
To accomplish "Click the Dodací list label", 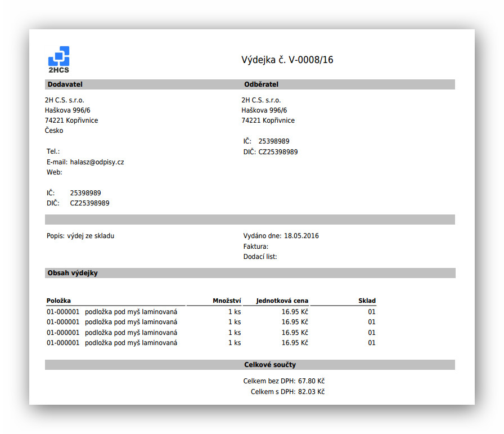I will point(260,257).
